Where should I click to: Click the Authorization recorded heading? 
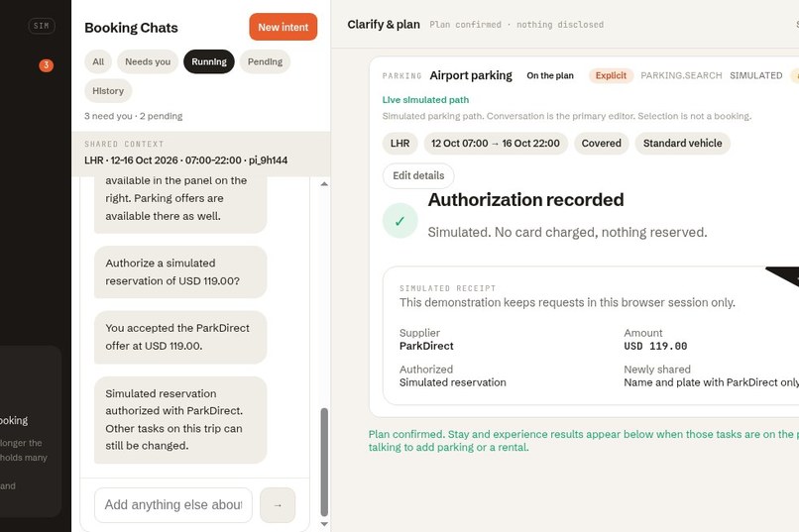525,199
